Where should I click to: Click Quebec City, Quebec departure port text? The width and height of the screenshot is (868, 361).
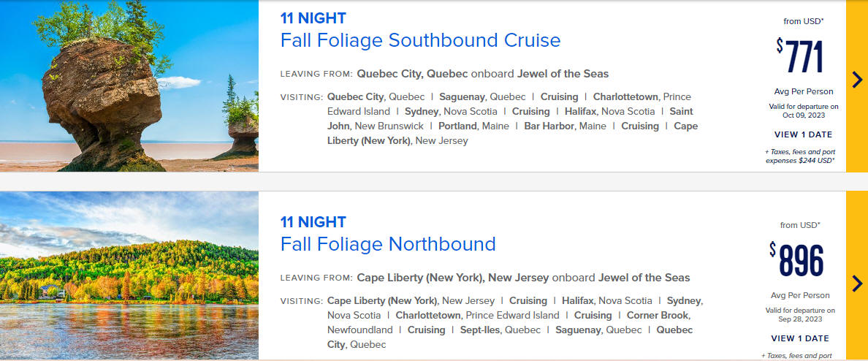pos(412,74)
